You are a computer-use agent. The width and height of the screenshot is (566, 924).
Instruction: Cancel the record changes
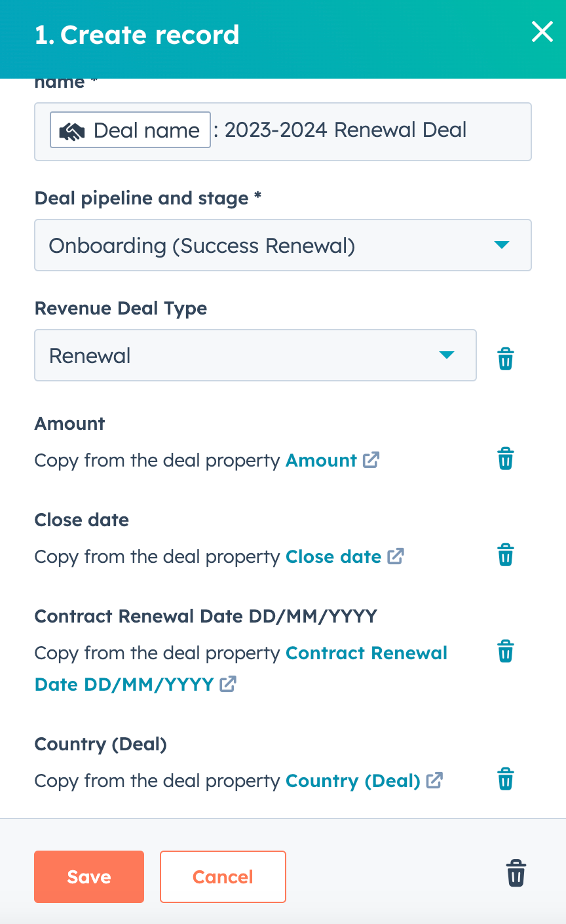pyautogui.click(x=223, y=877)
